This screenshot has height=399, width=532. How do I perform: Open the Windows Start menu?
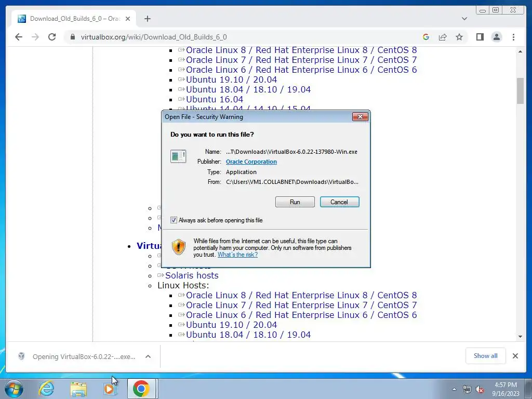[x=14, y=389]
